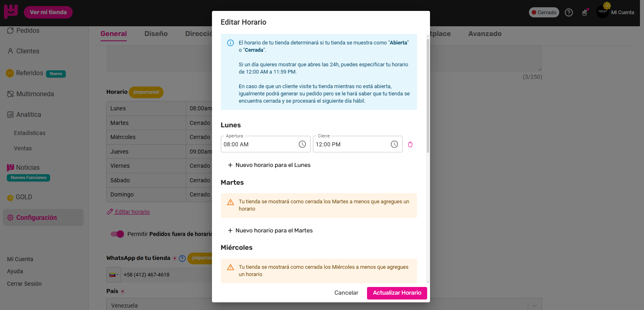Open the help question mark icon in header
Screen dimensions: 644x310
569,13
